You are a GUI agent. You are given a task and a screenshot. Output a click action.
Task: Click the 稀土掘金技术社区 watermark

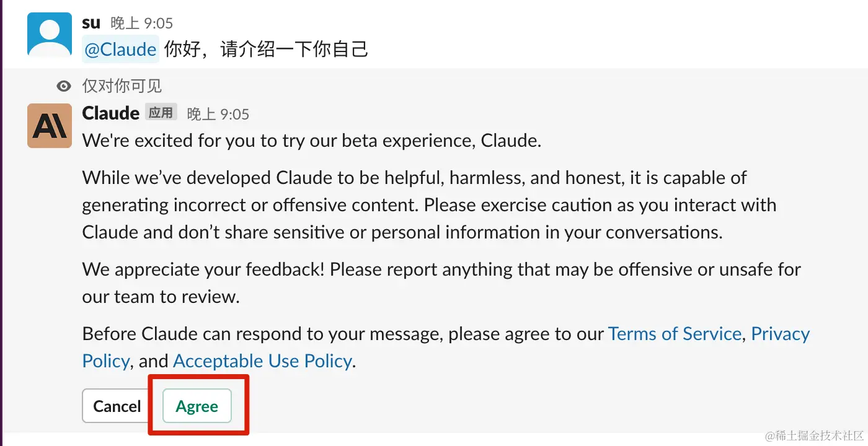pyautogui.click(x=814, y=436)
